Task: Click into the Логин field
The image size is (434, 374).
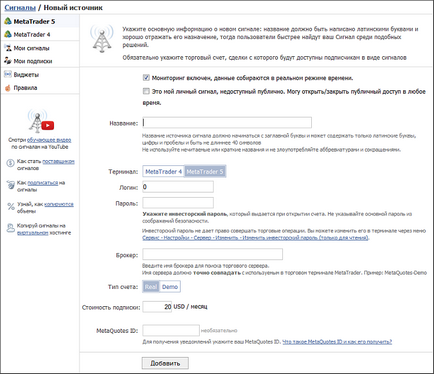Action: 178,187
